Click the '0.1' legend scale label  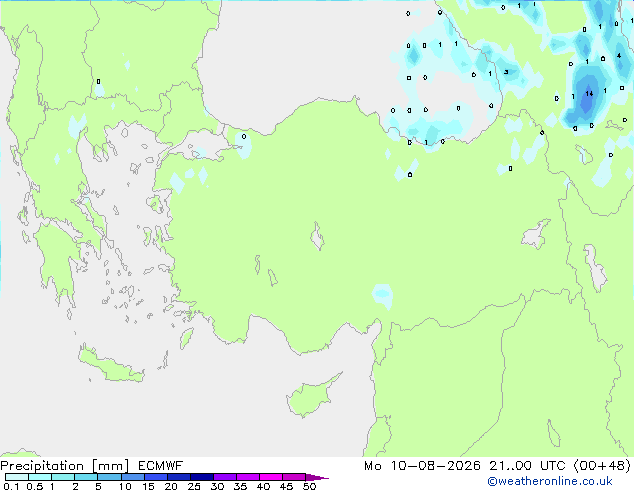11,486
